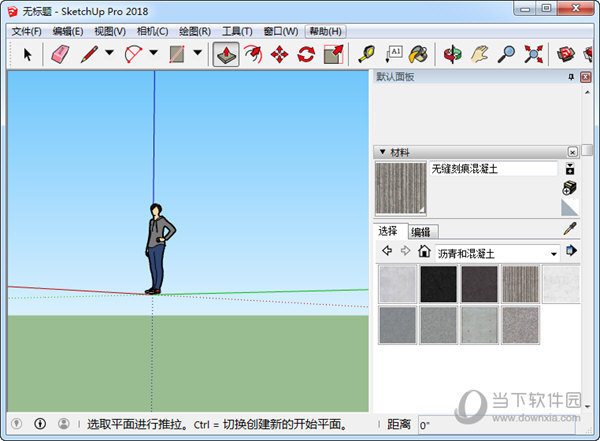
Task: Choose the white concrete swatch
Action: coord(561,284)
